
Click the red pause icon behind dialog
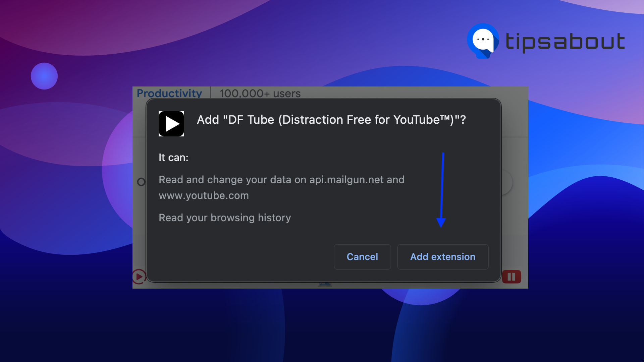tap(512, 277)
